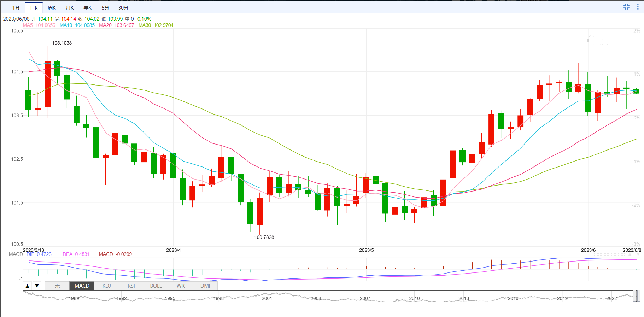Switch to 月K monthly candlestick view
This screenshot has height=317, width=644.
pos(70,8)
